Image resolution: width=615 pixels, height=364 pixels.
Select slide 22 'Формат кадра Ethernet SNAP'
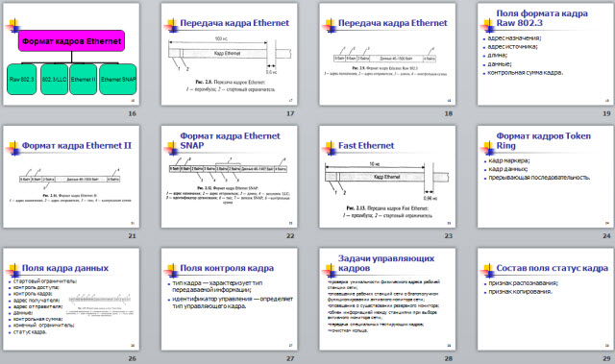coord(229,177)
